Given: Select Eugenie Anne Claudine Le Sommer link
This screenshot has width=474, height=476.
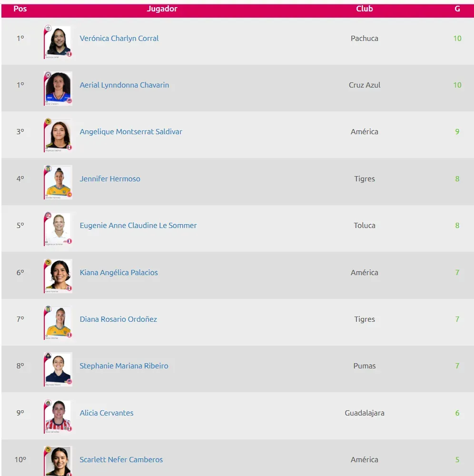Looking at the screenshot, I should point(138,226).
